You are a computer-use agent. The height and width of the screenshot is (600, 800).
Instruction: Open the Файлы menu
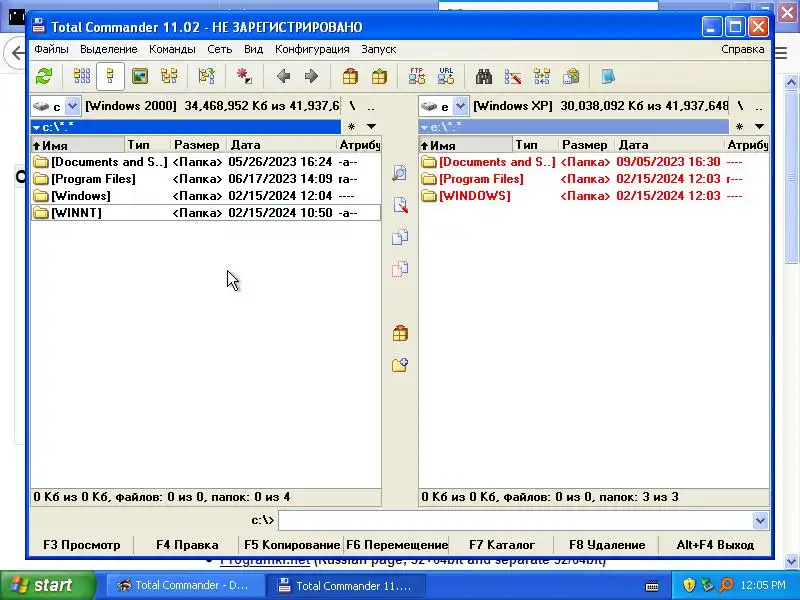tap(51, 49)
